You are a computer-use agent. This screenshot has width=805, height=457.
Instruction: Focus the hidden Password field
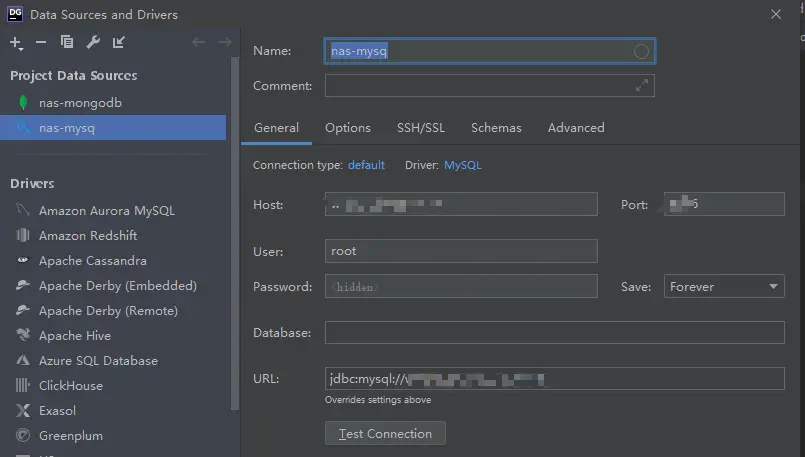[x=461, y=287]
